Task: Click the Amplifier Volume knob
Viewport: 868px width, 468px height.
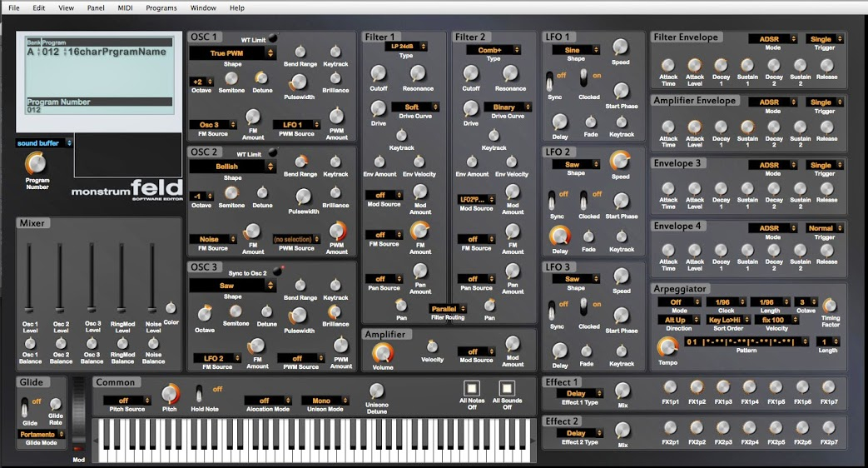Action: point(383,353)
